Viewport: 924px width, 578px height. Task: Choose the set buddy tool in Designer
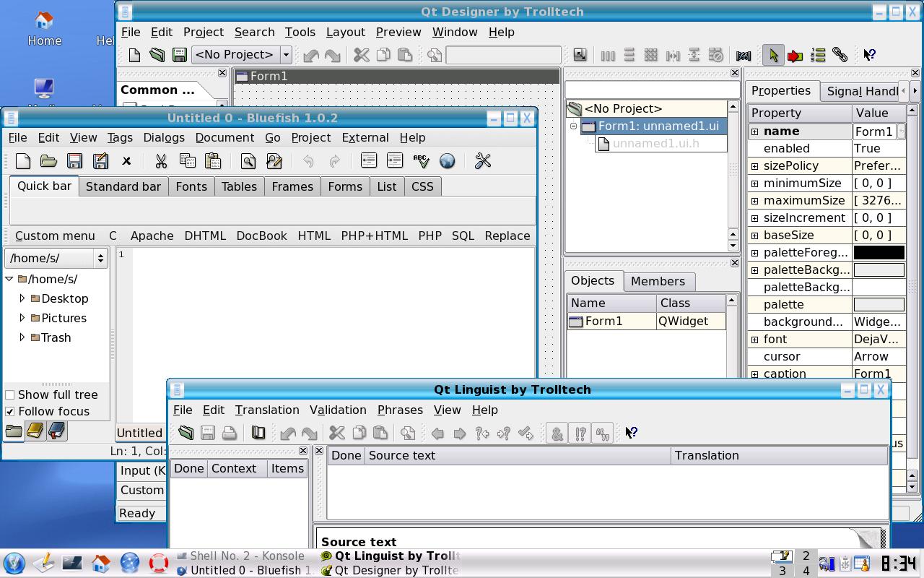tap(840, 55)
